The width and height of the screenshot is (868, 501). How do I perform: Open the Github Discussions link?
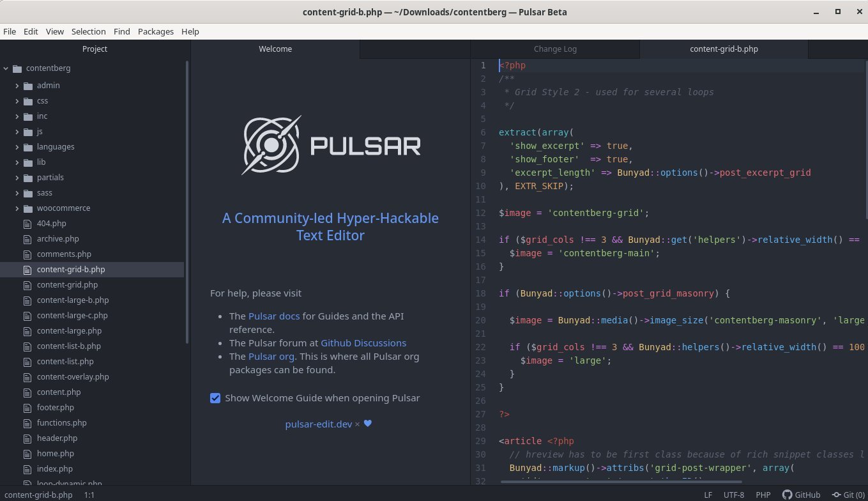coord(363,343)
